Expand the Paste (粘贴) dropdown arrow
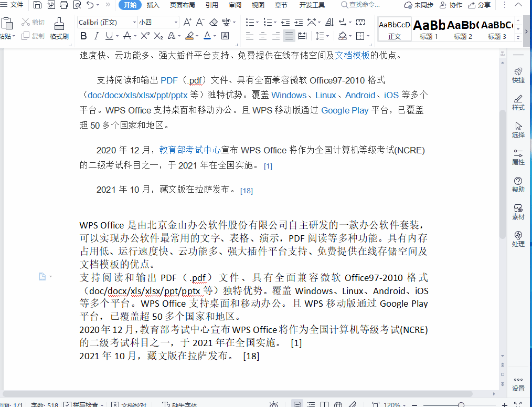532x407 pixels. (14, 36)
